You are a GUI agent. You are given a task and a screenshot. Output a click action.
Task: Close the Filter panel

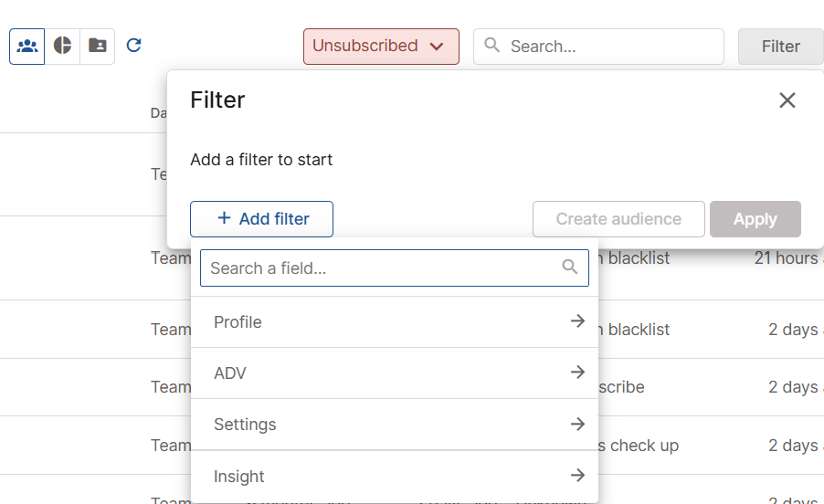tap(787, 100)
